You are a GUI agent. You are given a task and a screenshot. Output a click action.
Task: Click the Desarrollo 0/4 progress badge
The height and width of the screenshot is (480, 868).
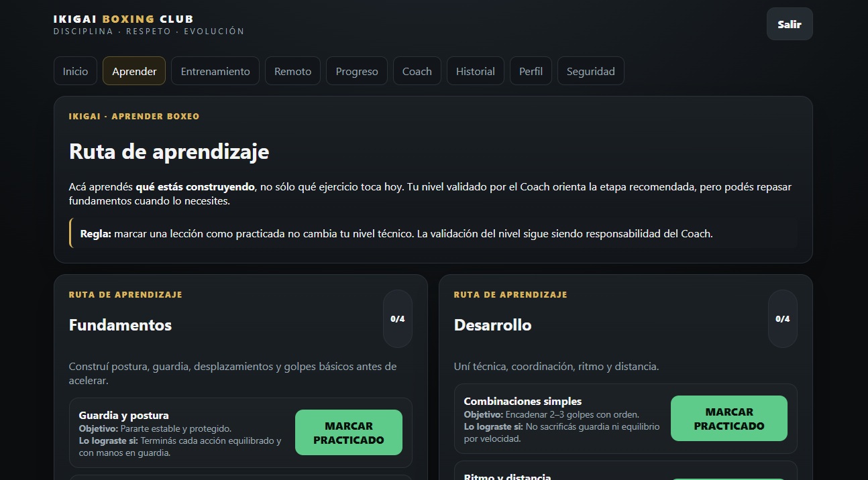pyautogui.click(x=783, y=319)
